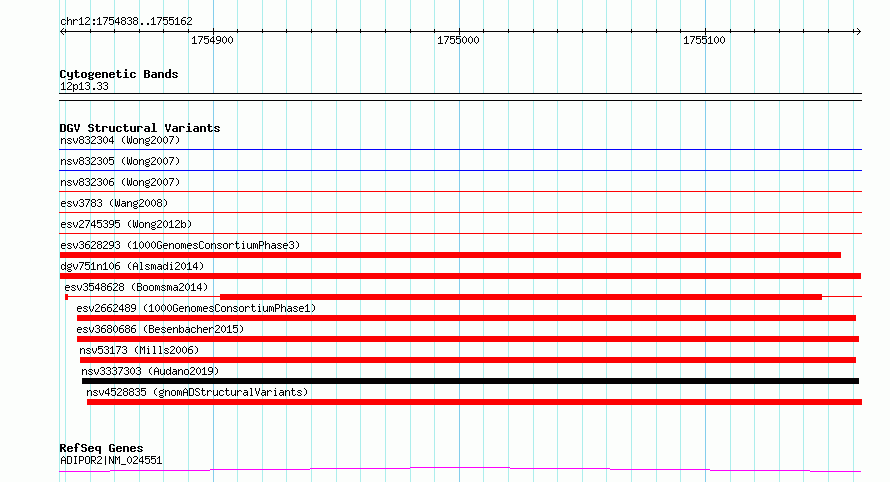
Task: Click the red bar for esv3628293
Action: (x=450, y=255)
